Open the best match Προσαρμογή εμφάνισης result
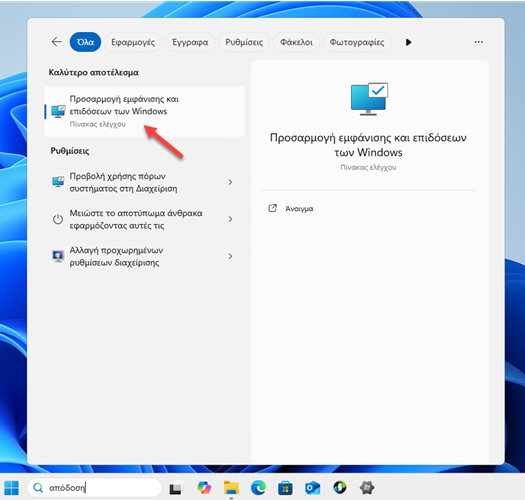This screenshot has width=525, height=500. 145,112
